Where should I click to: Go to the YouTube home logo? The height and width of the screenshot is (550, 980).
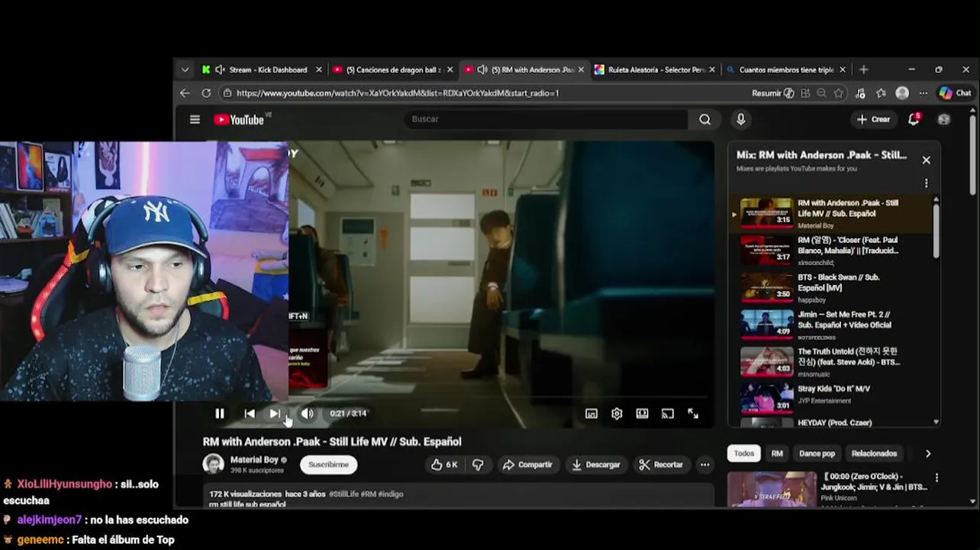click(239, 119)
